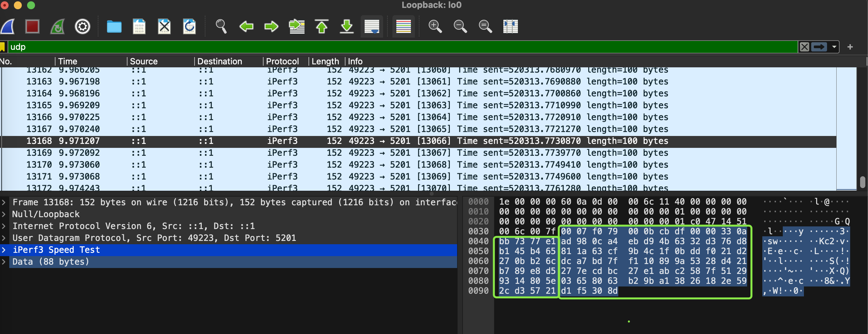868x334 pixels.
Task: Expand User Datagram Protocol details
Action: coord(4,238)
